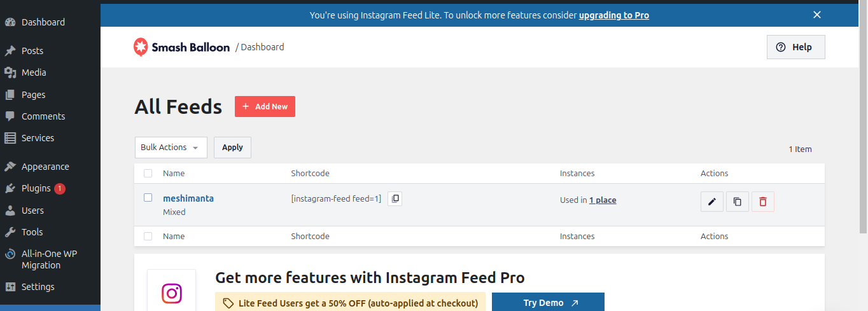Expand the Bulk Actions dropdown
This screenshot has width=868, height=311.
171,148
